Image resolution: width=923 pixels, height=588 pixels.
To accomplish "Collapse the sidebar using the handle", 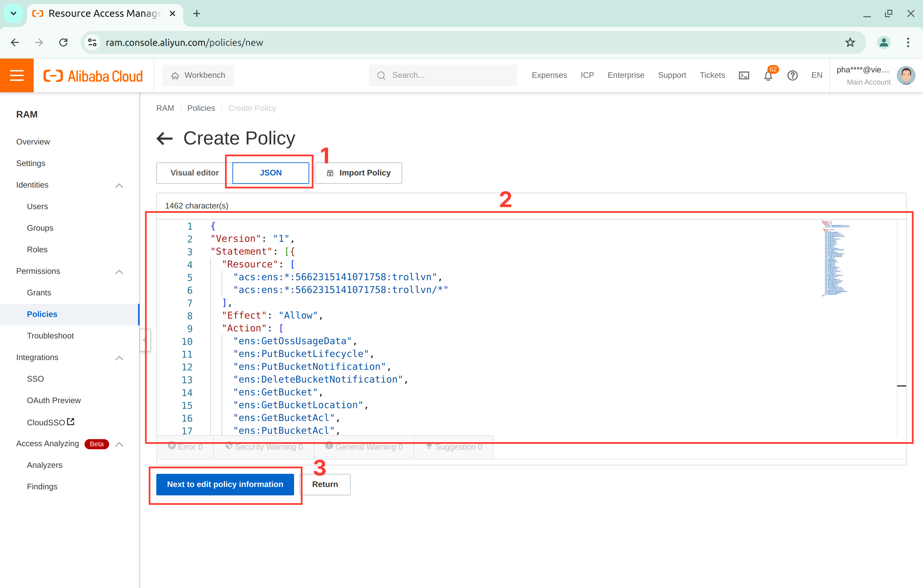I will tap(145, 340).
